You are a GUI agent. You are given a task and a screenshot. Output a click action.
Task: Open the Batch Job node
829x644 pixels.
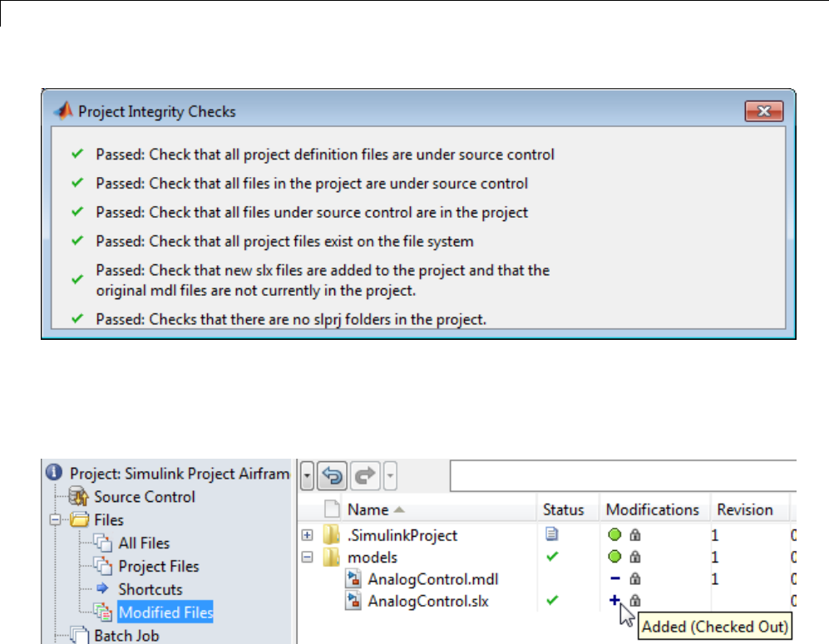(x=126, y=636)
